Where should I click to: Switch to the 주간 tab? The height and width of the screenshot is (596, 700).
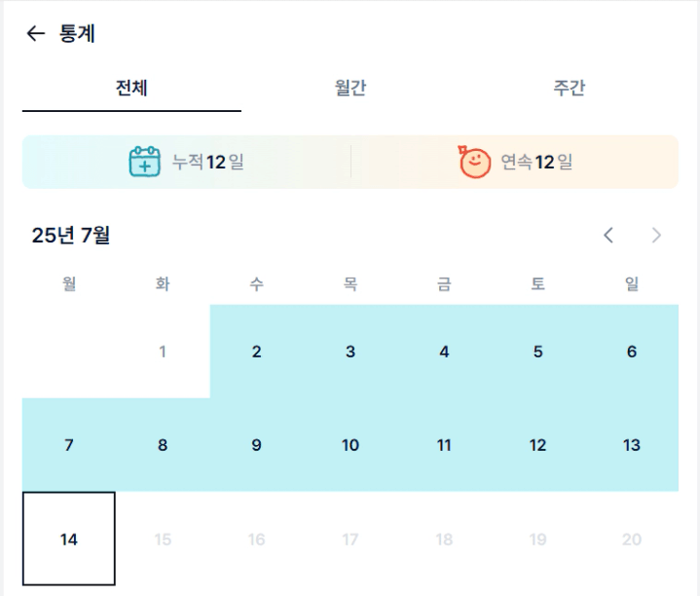coord(570,88)
